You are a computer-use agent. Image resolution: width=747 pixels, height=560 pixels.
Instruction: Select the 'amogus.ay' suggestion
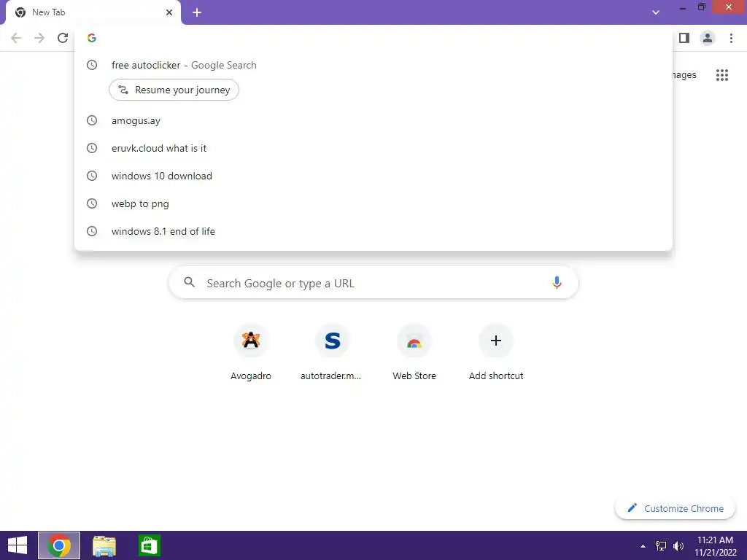tap(373, 120)
